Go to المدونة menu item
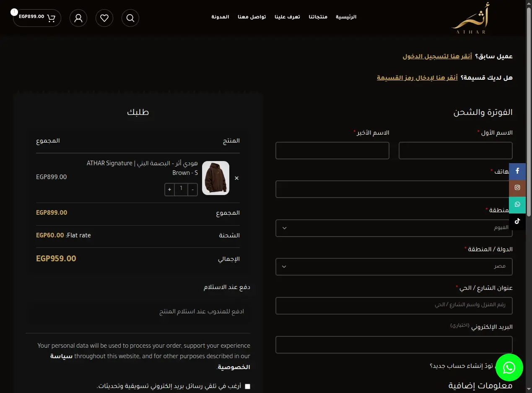 click(220, 17)
